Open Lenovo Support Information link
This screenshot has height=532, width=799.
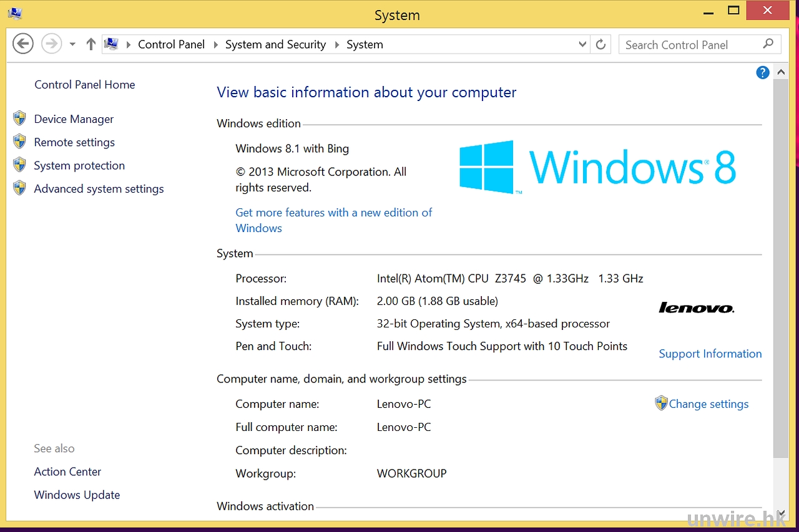pyautogui.click(x=710, y=354)
